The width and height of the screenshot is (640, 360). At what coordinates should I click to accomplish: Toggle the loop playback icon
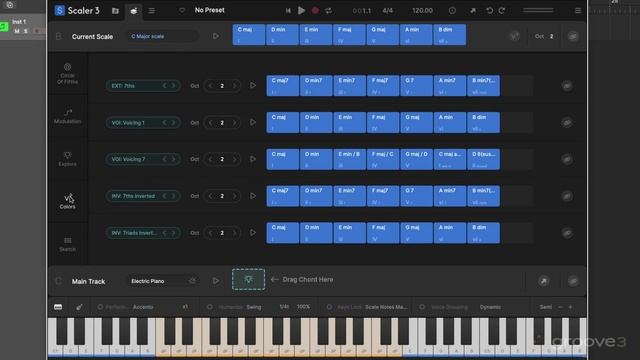pyautogui.click(x=328, y=11)
